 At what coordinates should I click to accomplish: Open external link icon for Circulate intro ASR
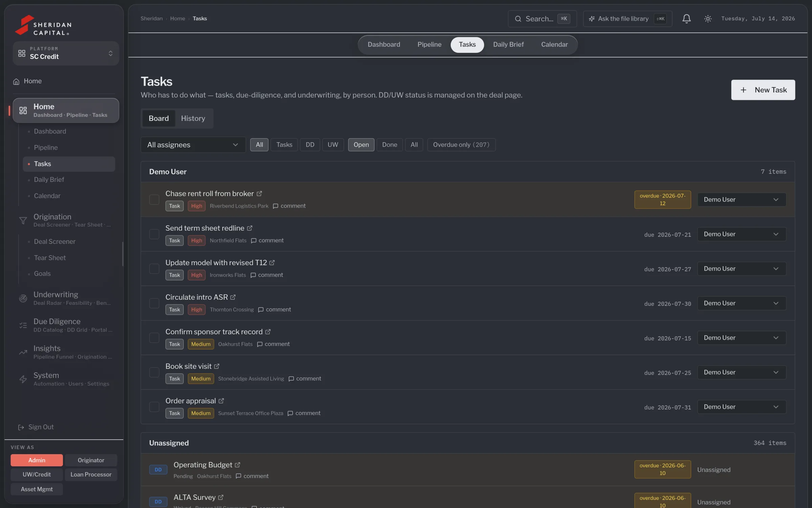coord(233,297)
